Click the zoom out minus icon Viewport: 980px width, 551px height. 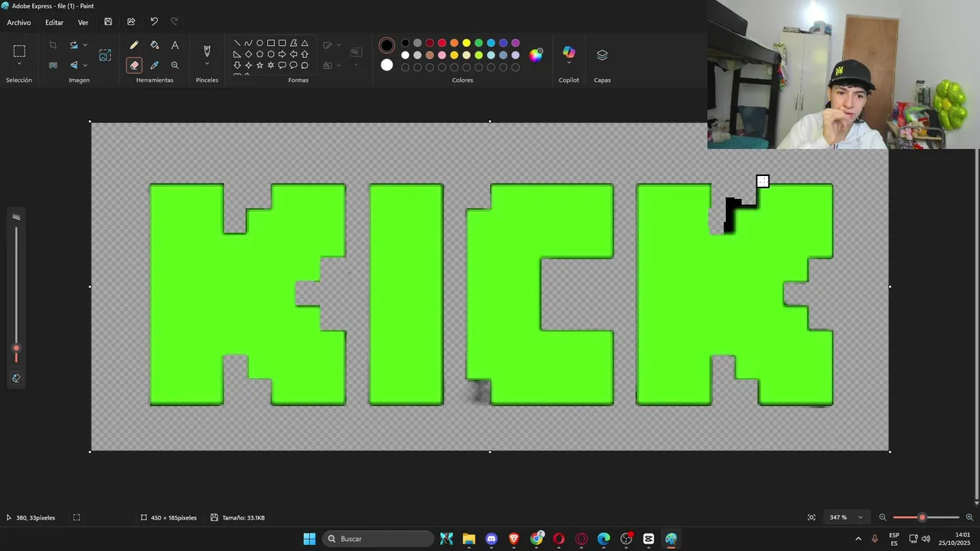pyautogui.click(x=883, y=517)
